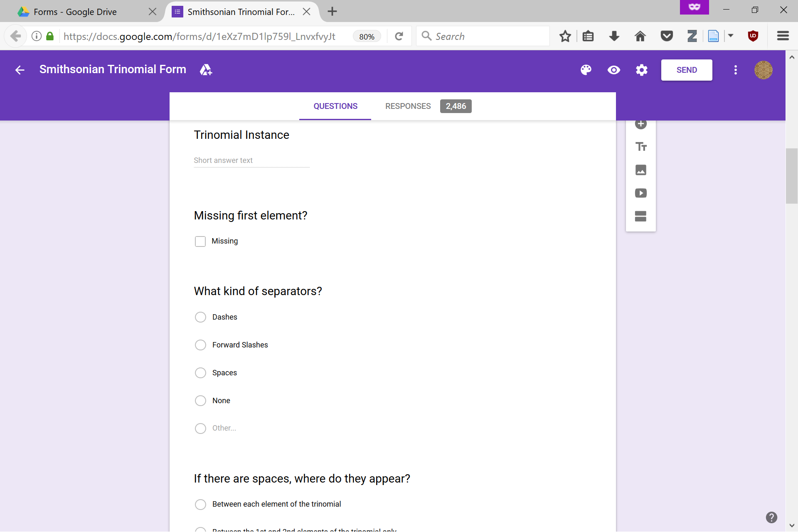Click the Add to Drive folder icon
The height and width of the screenshot is (532, 798).
[206, 70]
